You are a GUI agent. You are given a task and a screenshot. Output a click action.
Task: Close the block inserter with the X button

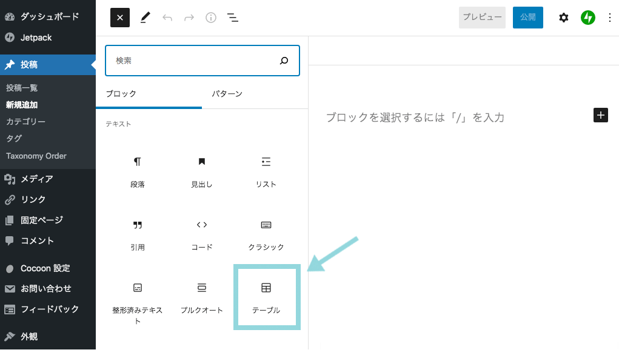(120, 18)
